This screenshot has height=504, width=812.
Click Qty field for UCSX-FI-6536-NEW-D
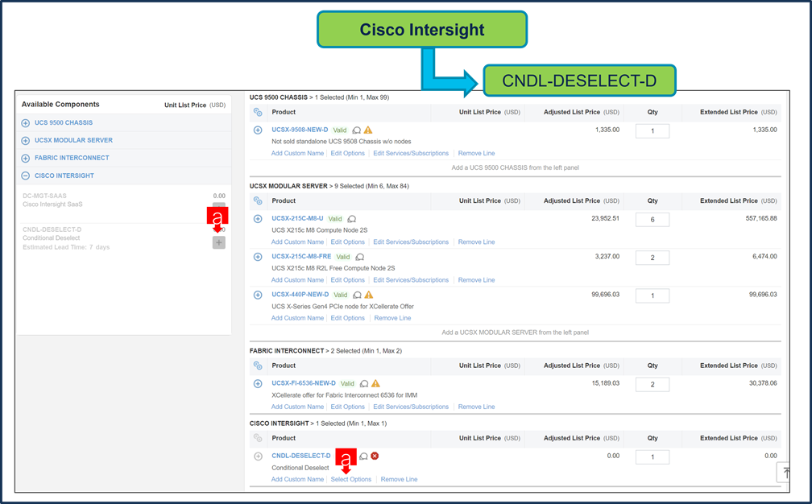(652, 385)
